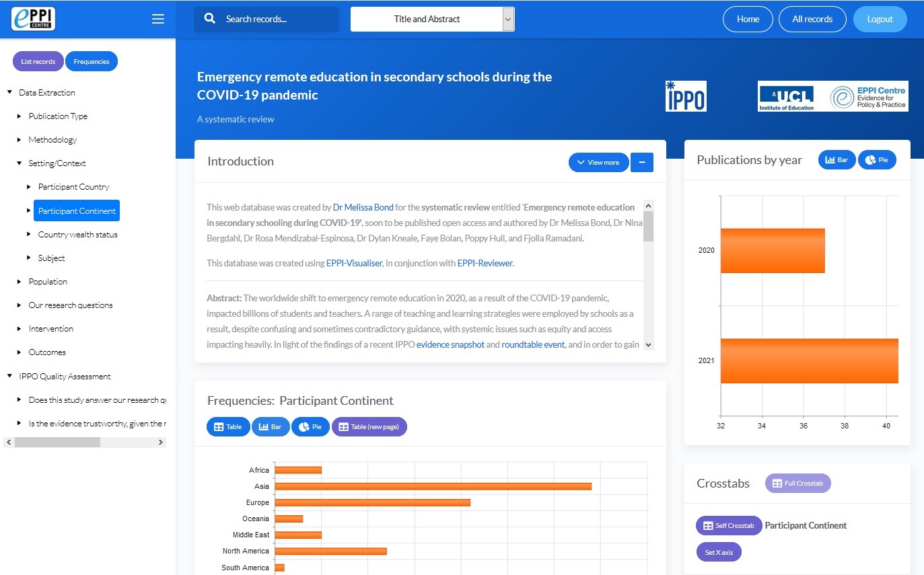Image resolution: width=924 pixels, height=575 pixels.
Task: Click the EPPI Centre logo
Action: click(x=33, y=19)
